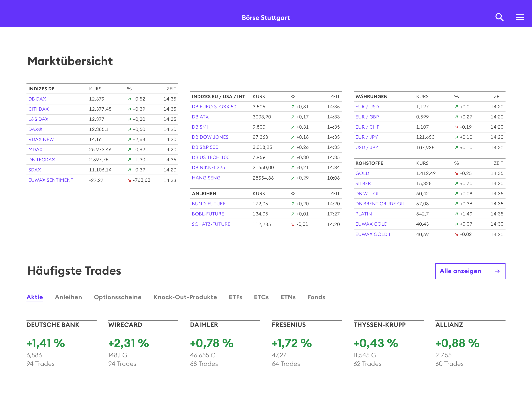The image size is (532, 399).
Task: Click the up-trend arrow beside GOLD
Action: pyautogui.click(x=456, y=173)
